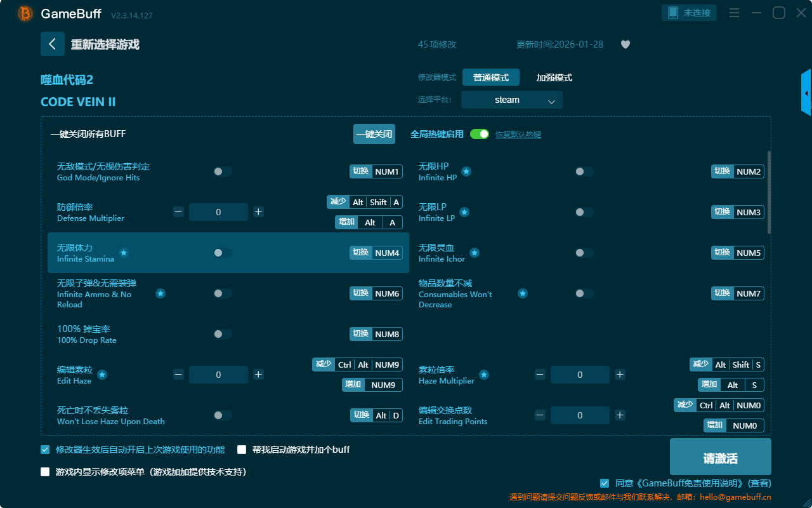Enable the God Mode/Ignore Hits toggle
812x508 pixels.
(x=223, y=171)
